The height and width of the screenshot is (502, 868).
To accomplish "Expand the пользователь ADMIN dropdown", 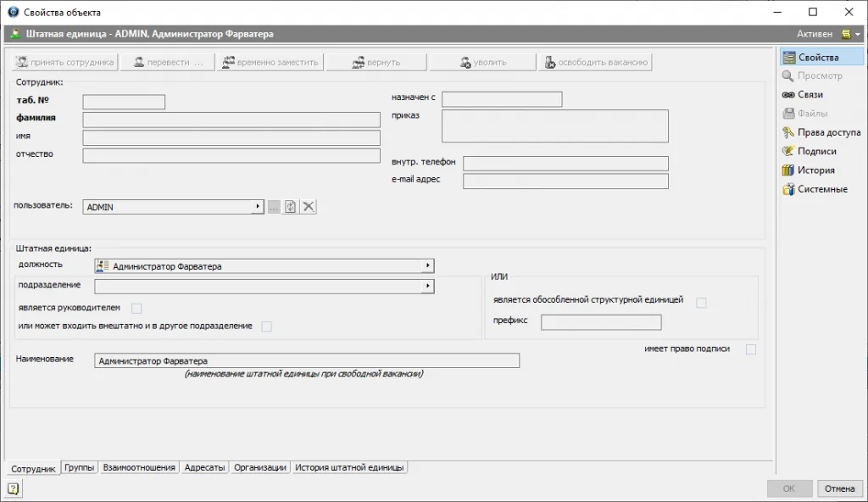I will (x=257, y=207).
